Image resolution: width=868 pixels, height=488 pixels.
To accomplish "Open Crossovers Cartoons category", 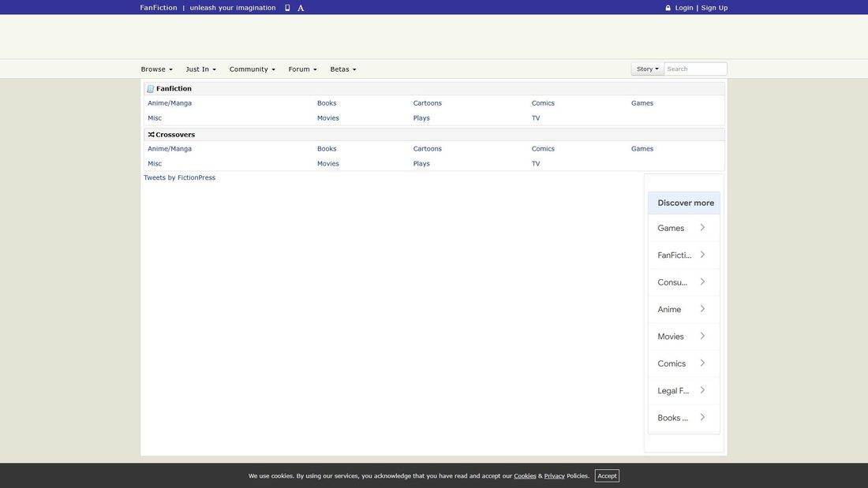I will [428, 149].
